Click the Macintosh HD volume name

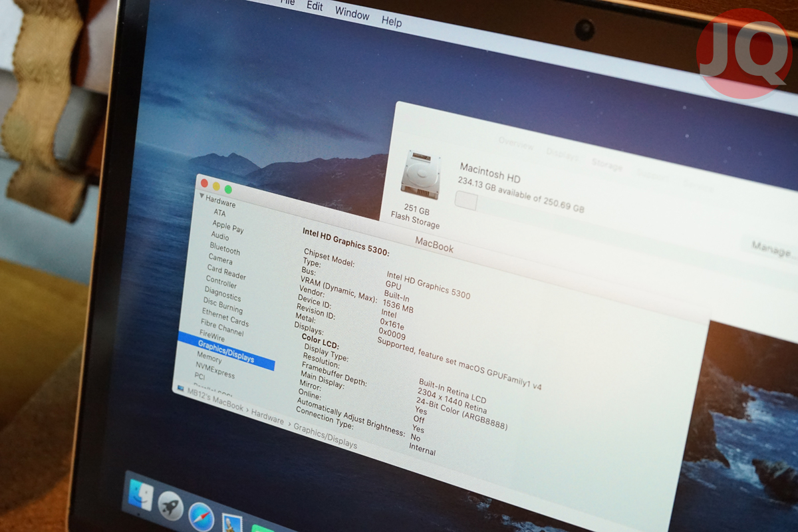tap(490, 172)
